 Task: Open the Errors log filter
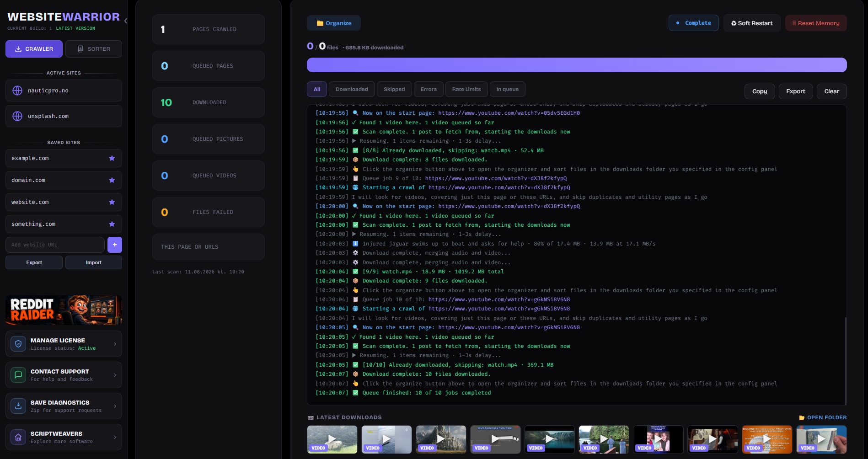coord(429,89)
